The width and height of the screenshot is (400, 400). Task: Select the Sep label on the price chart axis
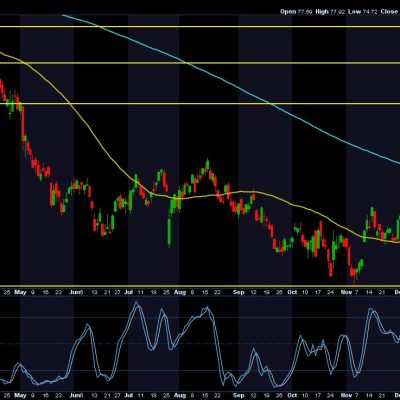238,292
